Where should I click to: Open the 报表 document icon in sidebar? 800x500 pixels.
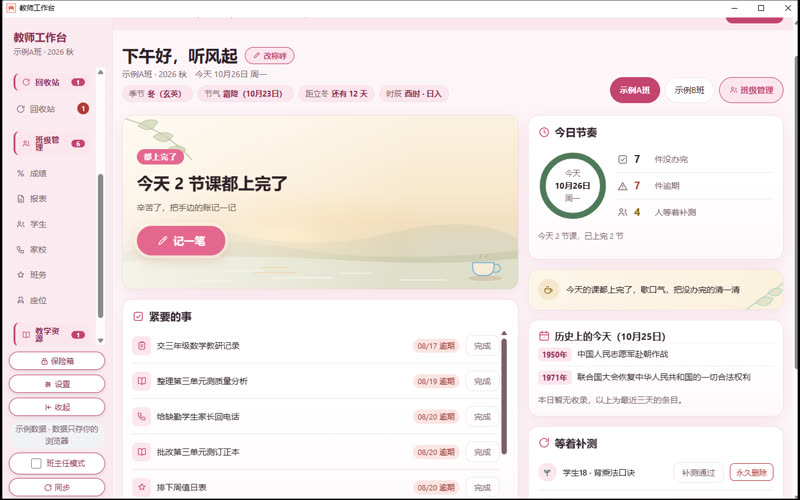tap(20, 199)
